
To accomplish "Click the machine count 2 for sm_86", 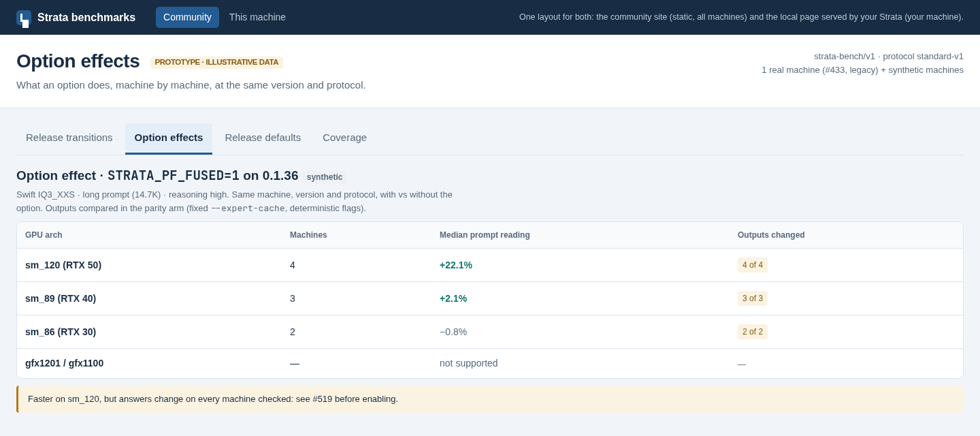I will pyautogui.click(x=293, y=332).
